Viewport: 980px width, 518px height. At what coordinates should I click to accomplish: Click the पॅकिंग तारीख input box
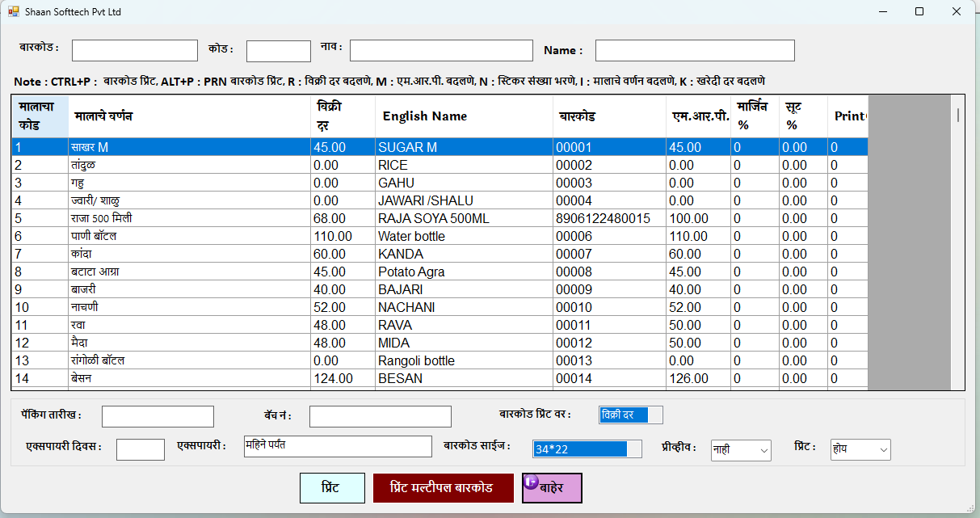pyautogui.click(x=158, y=416)
